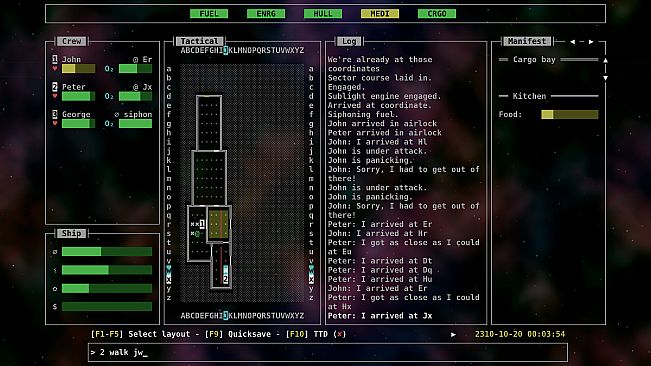
Task: Click the Ship energy lightning icon
Action: [55, 270]
